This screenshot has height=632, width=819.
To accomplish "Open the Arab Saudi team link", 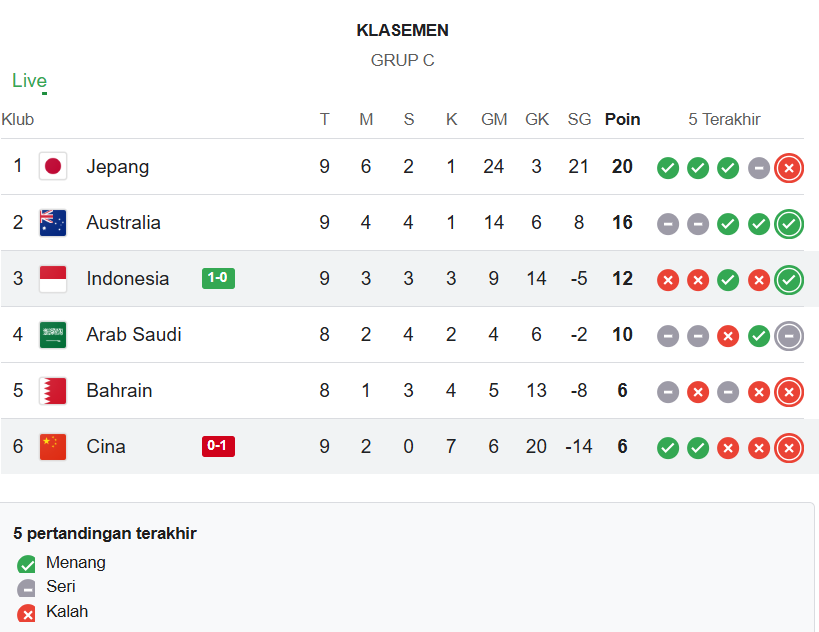I will click(x=134, y=335).
